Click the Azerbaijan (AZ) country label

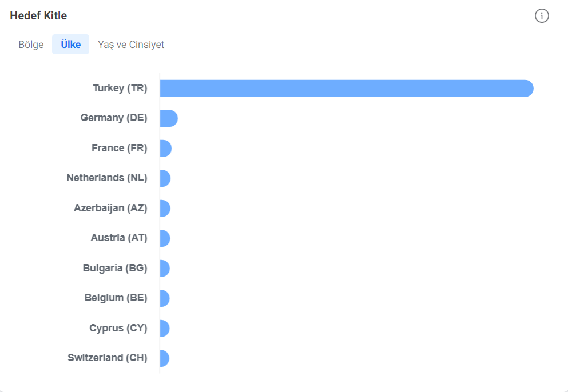coord(110,208)
